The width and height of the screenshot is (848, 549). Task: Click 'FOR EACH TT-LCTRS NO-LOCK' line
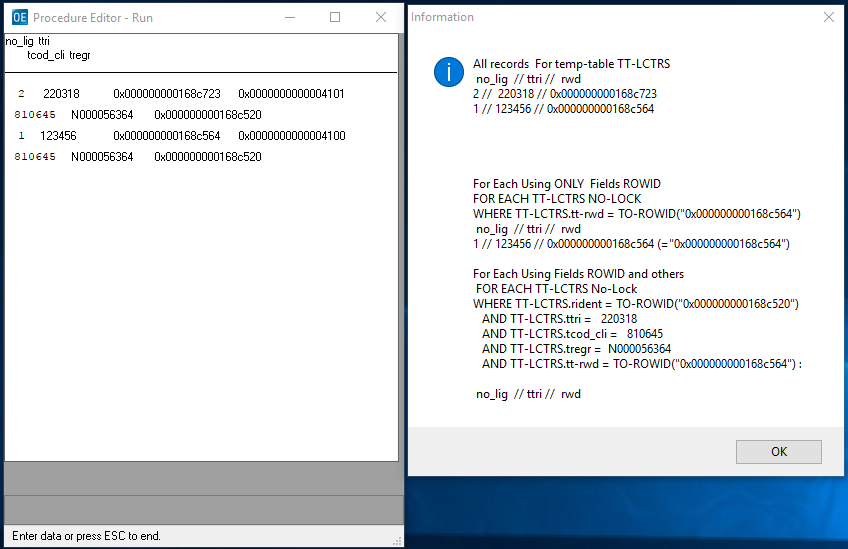557,199
